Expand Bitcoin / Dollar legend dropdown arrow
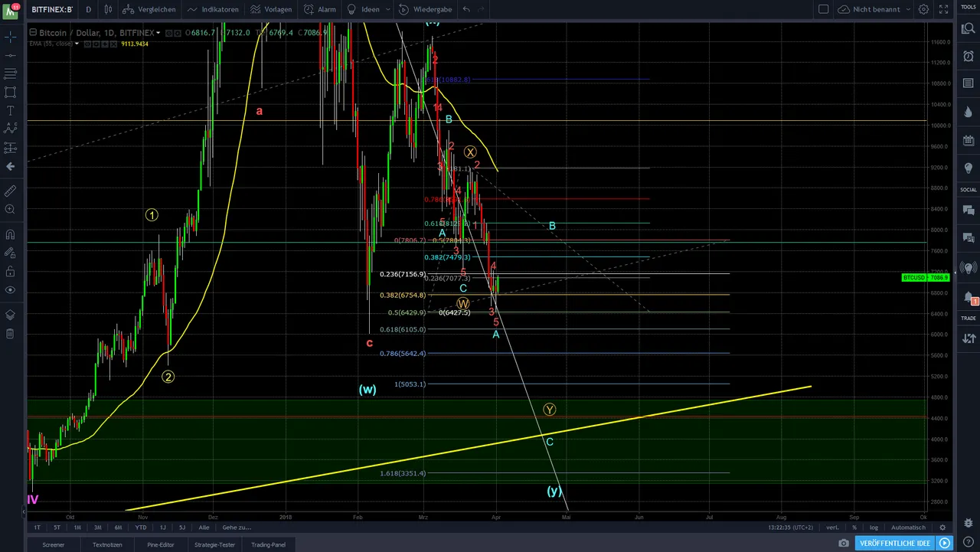This screenshot has width=980, height=552. [158, 32]
